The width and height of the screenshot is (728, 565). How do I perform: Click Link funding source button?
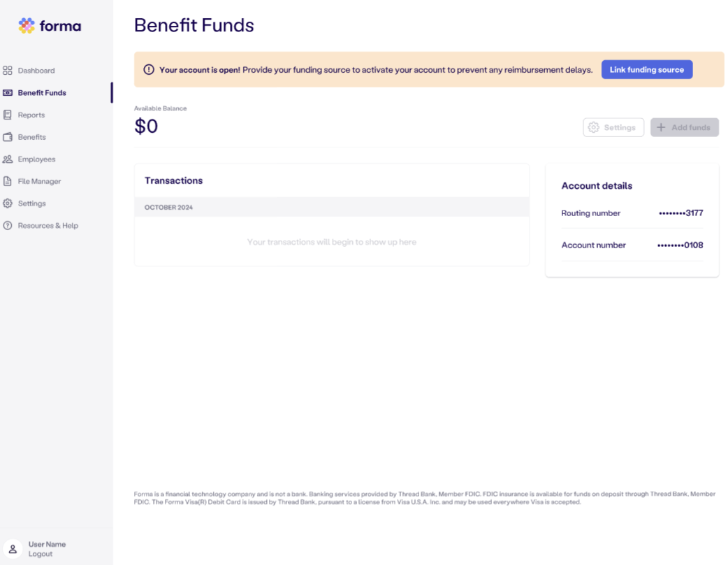point(647,70)
